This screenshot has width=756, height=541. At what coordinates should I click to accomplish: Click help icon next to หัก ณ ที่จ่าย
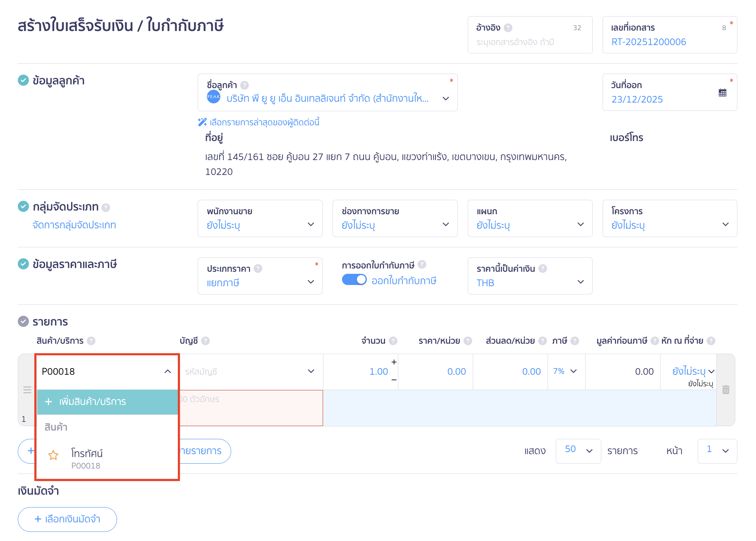point(711,341)
